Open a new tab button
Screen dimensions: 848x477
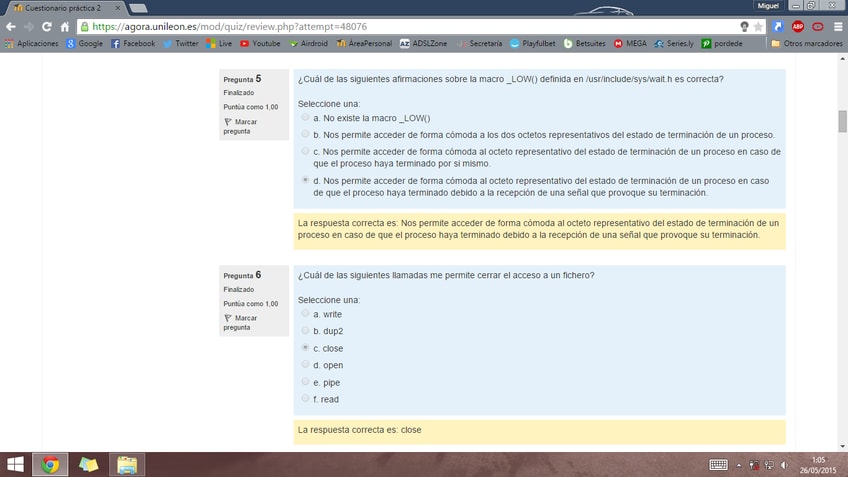(x=138, y=8)
